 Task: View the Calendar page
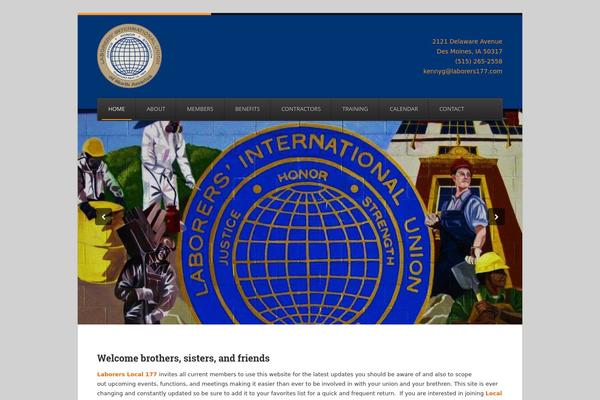404,109
